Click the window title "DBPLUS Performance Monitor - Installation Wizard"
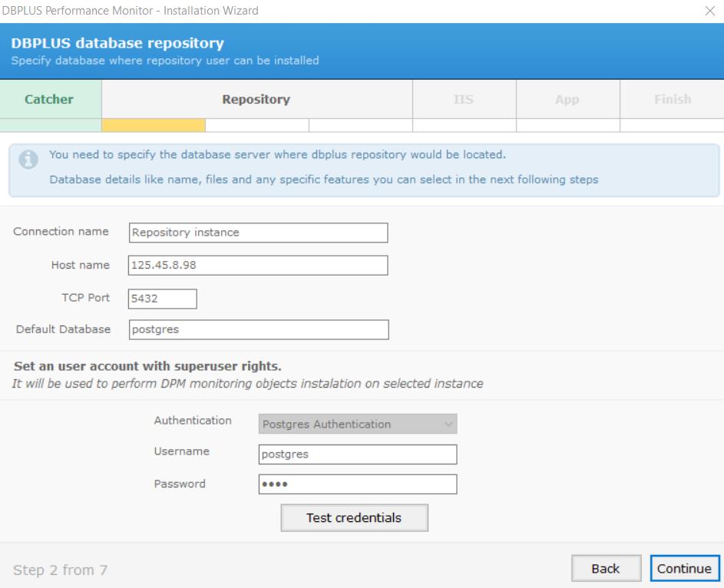Viewport: 724px width, 588px height. pos(131,11)
